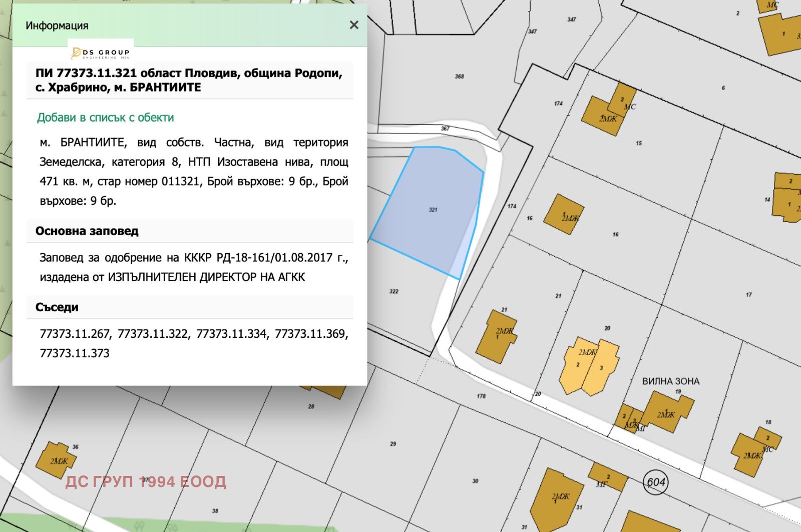This screenshot has height=532, width=801.
Task: Close the Информация popup
Action: pyautogui.click(x=354, y=25)
